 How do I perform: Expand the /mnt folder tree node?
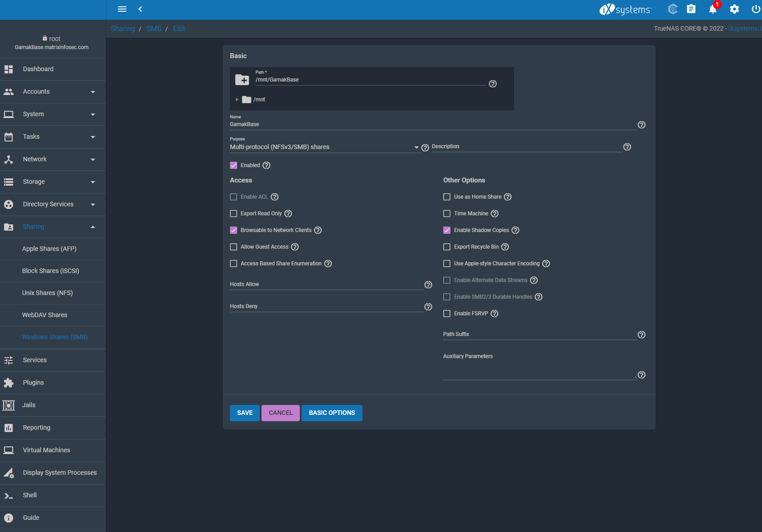click(x=237, y=100)
